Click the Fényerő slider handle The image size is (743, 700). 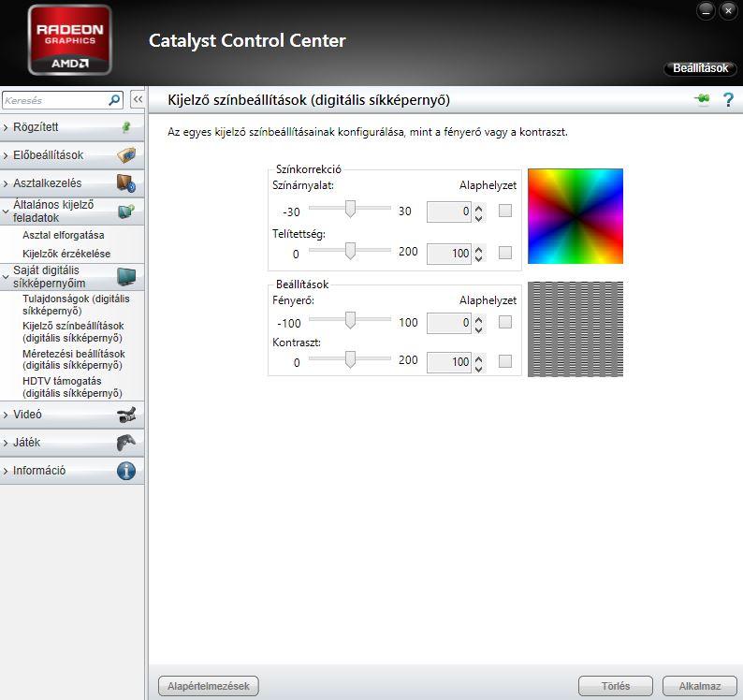click(x=350, y=320)
